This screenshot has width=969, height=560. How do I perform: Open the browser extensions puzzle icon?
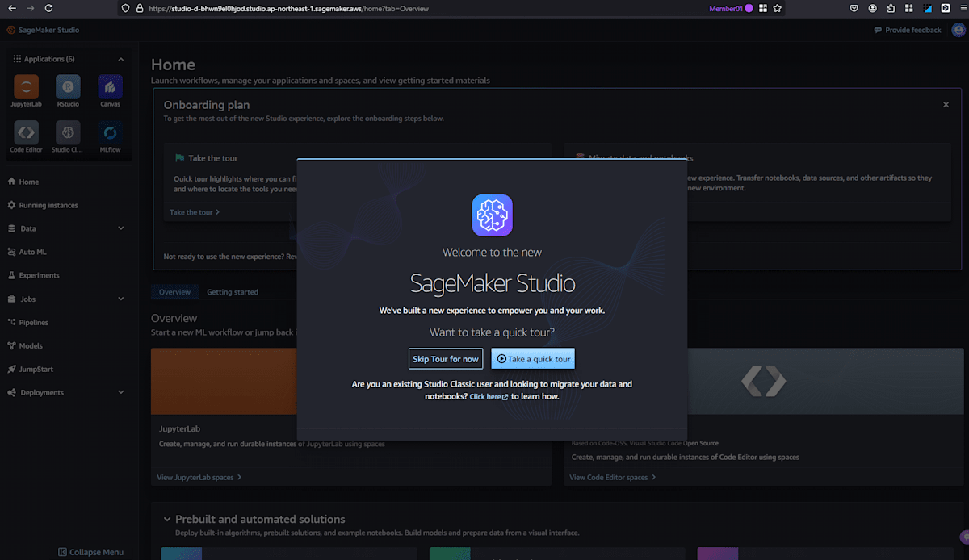coord(891,8)
